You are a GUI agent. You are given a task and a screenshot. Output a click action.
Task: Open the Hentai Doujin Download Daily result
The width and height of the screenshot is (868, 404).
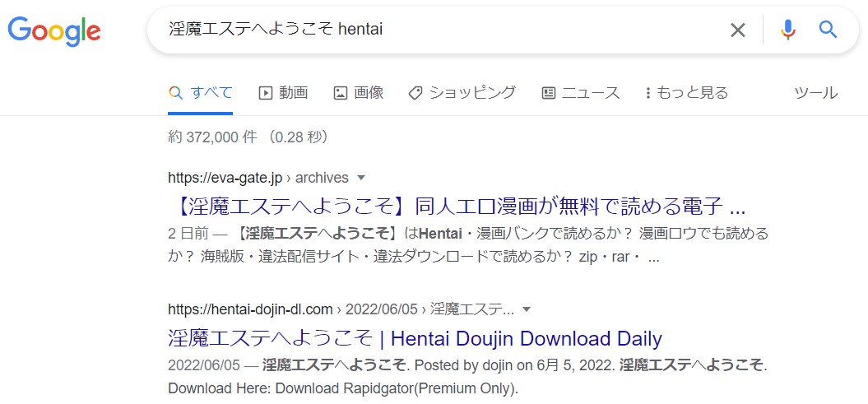pos(415,338)
